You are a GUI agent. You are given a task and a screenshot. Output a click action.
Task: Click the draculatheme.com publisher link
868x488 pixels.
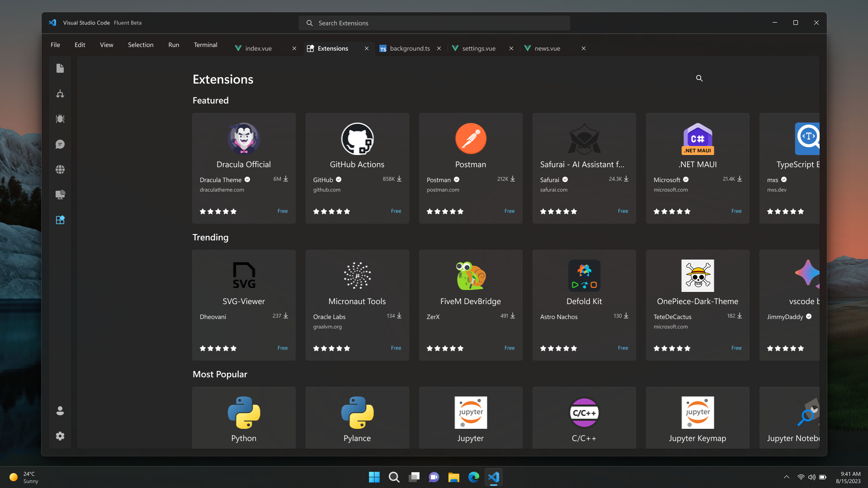pyautogui.click(x=222, y=190)
